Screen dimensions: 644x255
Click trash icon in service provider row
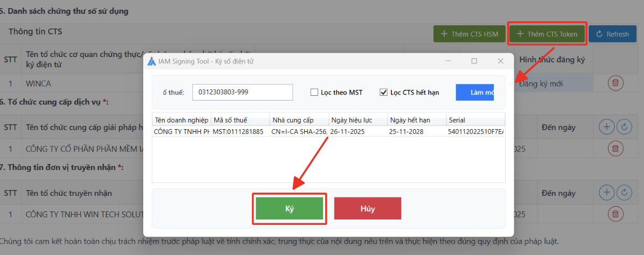(x=615, y=147)
